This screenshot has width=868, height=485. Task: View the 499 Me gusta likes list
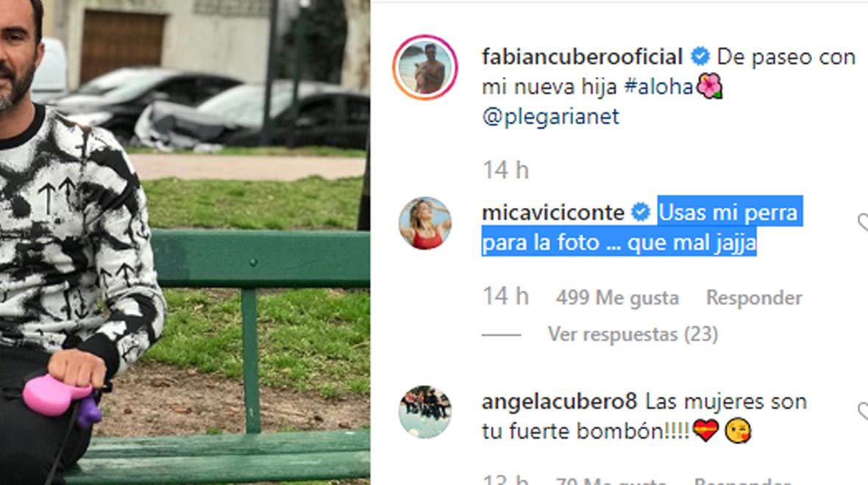pyautogui.click(x=617, y=298)
